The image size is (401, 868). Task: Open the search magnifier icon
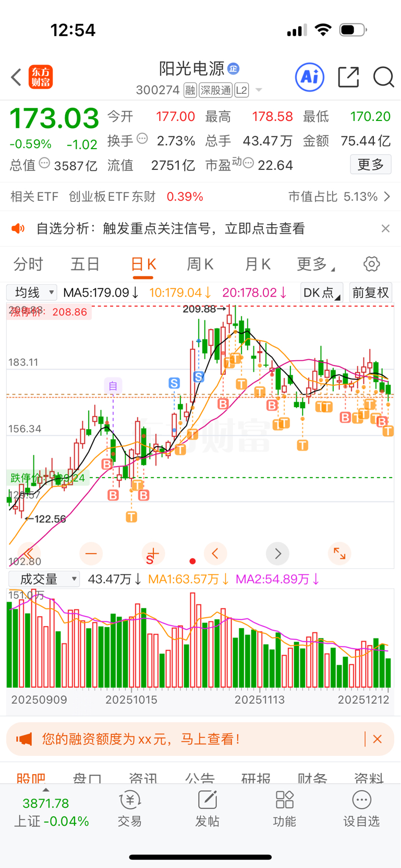[383, 77]
